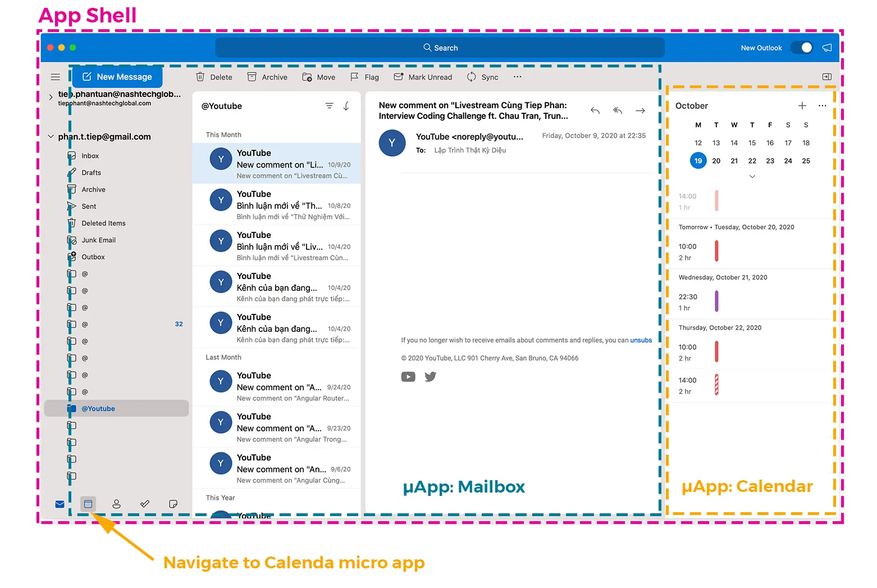Click the Search field
877x588 pixels.
pyautogui.click(x=440, y=48)
